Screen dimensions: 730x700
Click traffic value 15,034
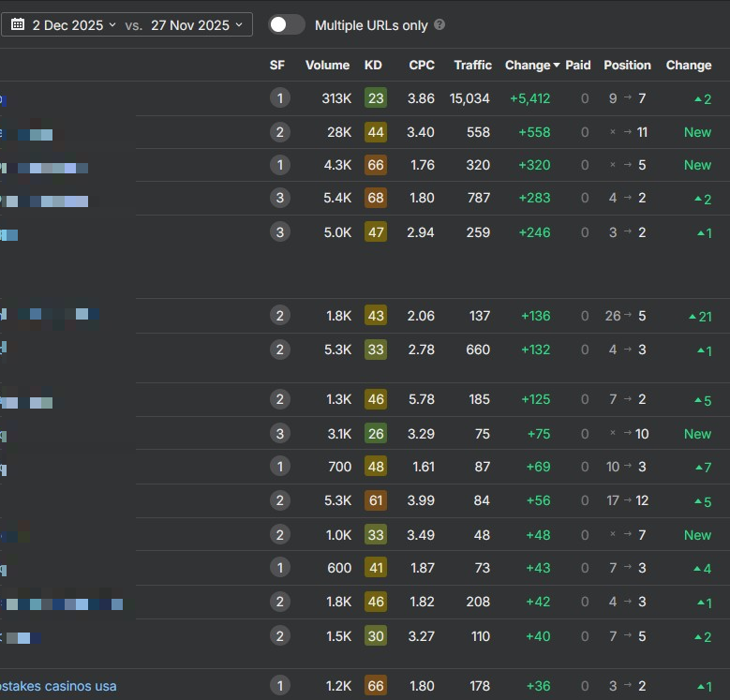(x=469, y=98)
